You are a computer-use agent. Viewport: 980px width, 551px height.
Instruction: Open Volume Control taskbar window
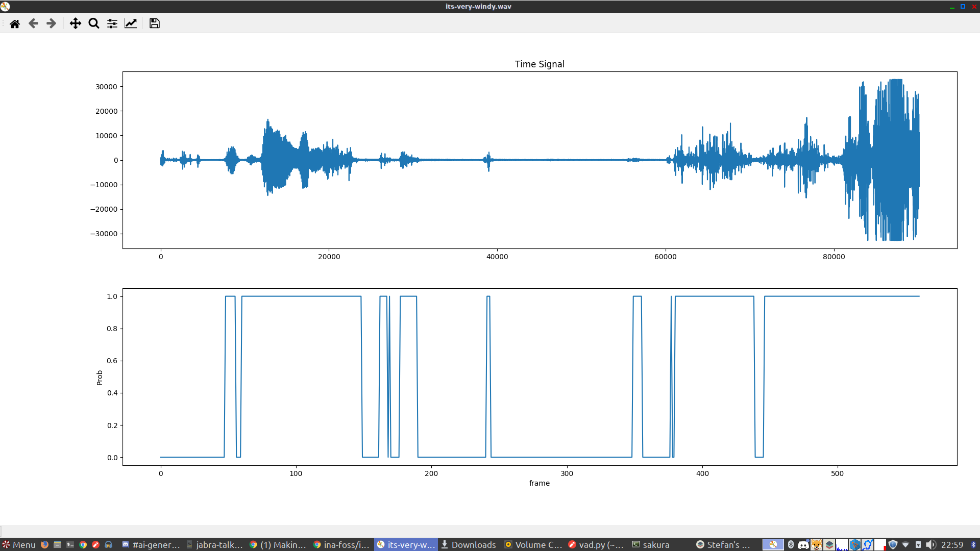[533, 545]
